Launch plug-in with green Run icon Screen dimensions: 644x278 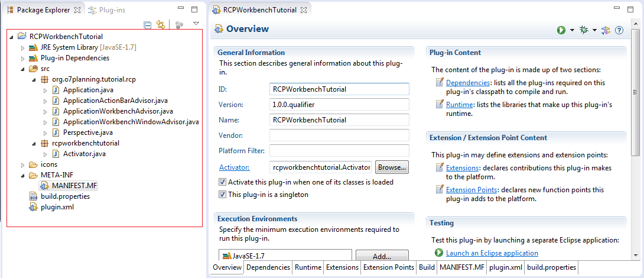click(x=561, y=30)
